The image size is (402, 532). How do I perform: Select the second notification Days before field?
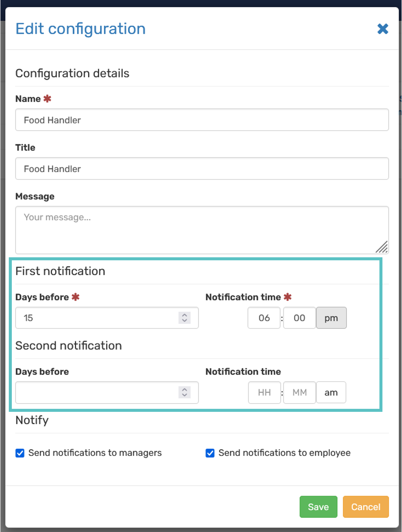pos(96,392)
